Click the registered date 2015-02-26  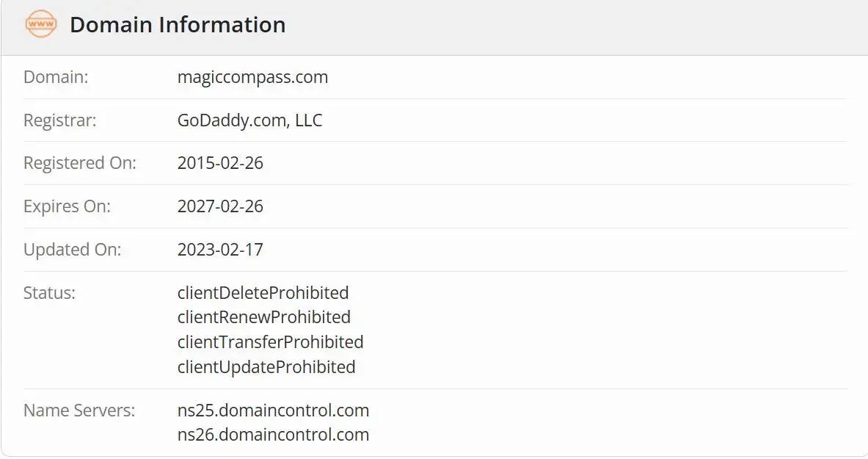[220, 163]
